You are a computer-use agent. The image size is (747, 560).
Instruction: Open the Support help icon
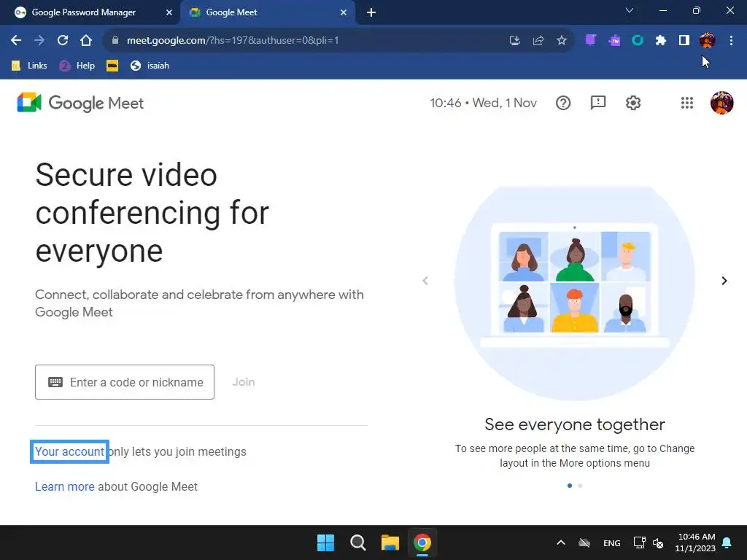(563, 103)
